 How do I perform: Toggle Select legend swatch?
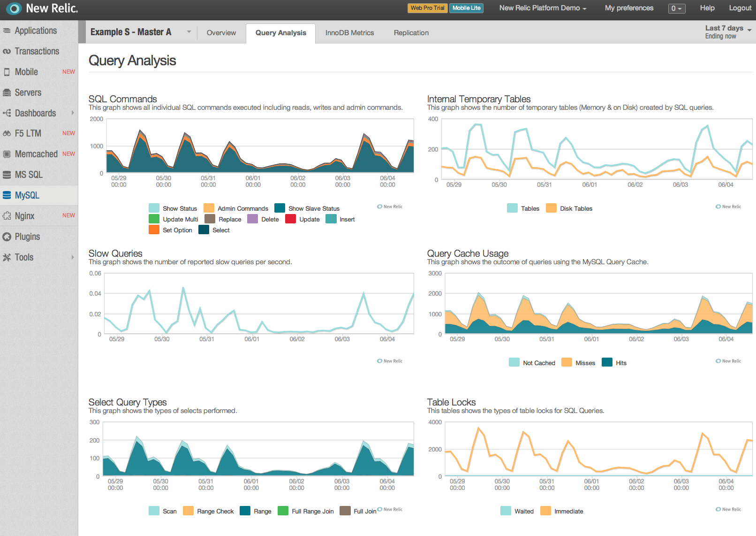[x=204, y=230]
